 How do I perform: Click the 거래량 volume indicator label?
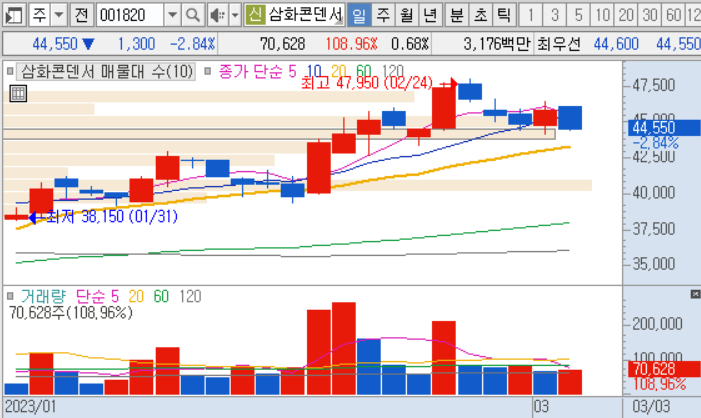click(43, 296)
